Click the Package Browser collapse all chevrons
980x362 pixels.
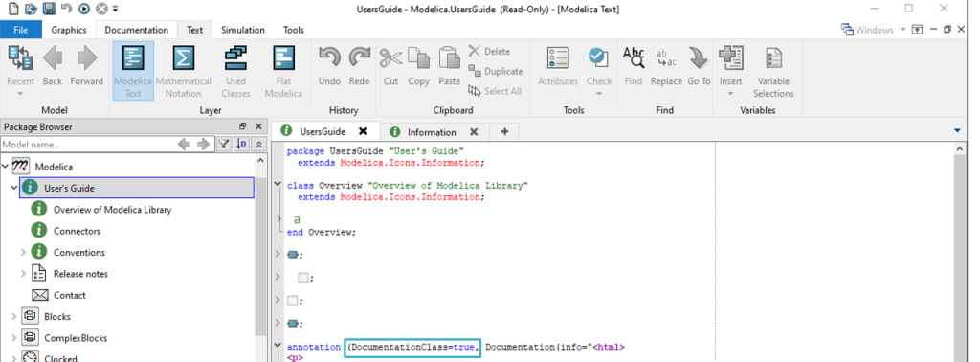(258, 145)
